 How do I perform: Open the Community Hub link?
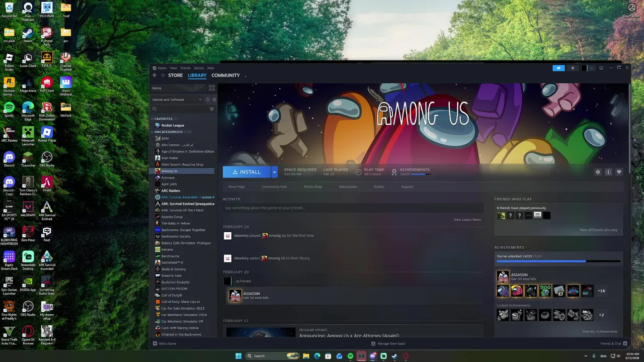274,187
